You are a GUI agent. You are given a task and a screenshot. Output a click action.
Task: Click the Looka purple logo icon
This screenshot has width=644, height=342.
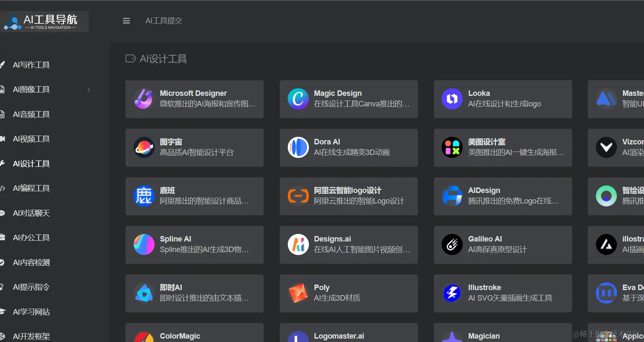click(x=452, y=99)
